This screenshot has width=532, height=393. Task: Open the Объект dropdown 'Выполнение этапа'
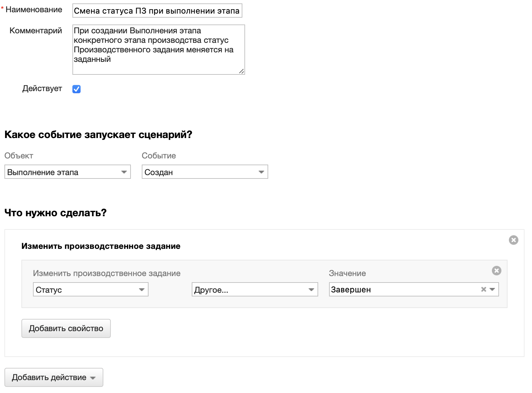pyautogui.click(x=68, y=172)
